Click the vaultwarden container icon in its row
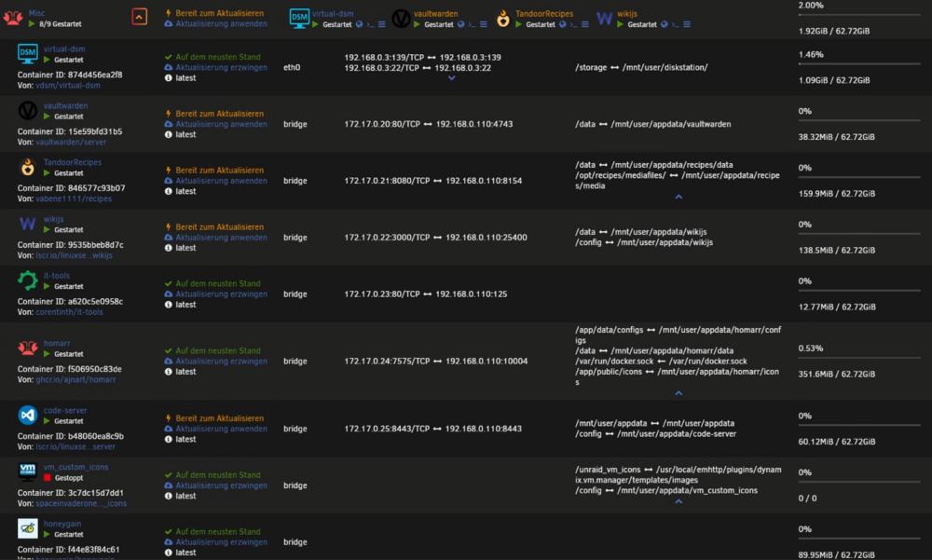The image size is (932, 560). [x=27, y=110]
